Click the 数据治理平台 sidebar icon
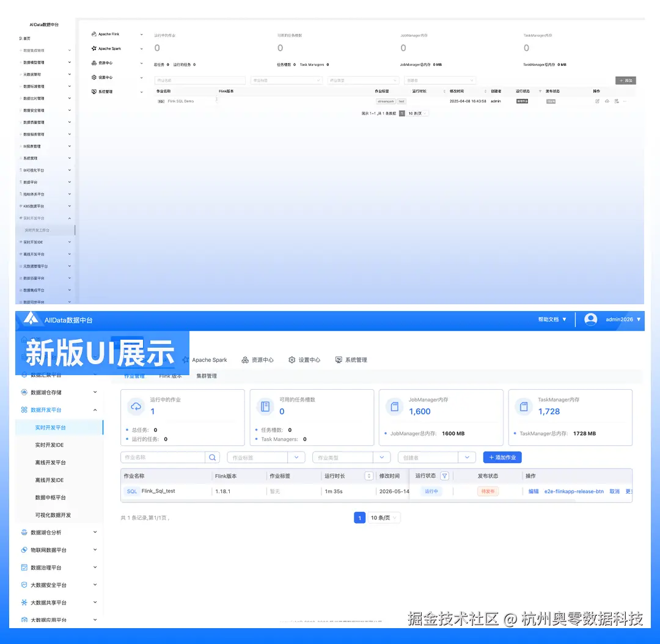 (x=24, y=568)
